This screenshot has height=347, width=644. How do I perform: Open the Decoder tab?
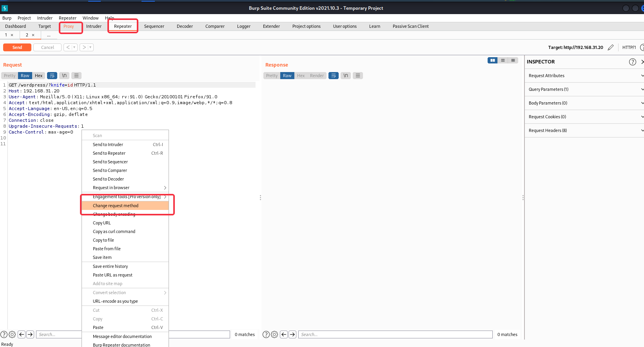185,26
